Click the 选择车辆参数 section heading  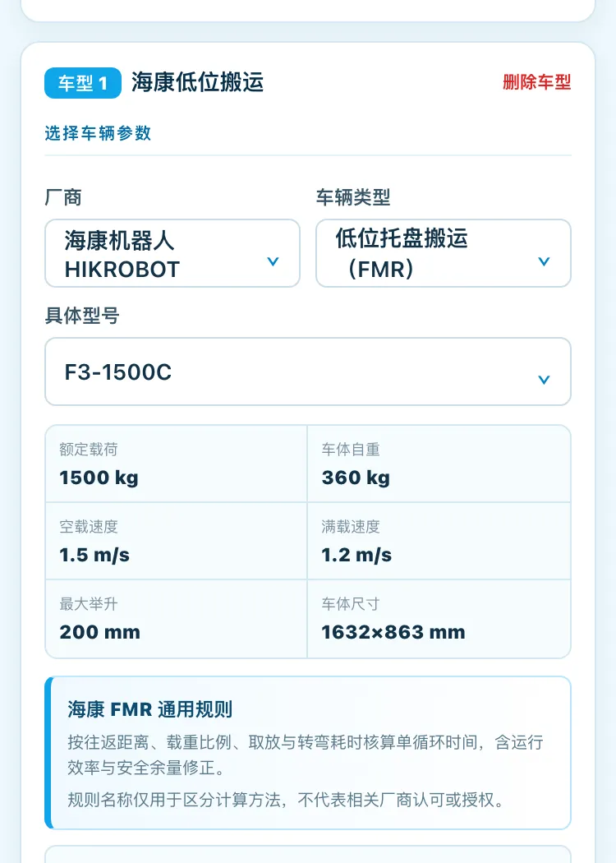click(x=98, y=133)
